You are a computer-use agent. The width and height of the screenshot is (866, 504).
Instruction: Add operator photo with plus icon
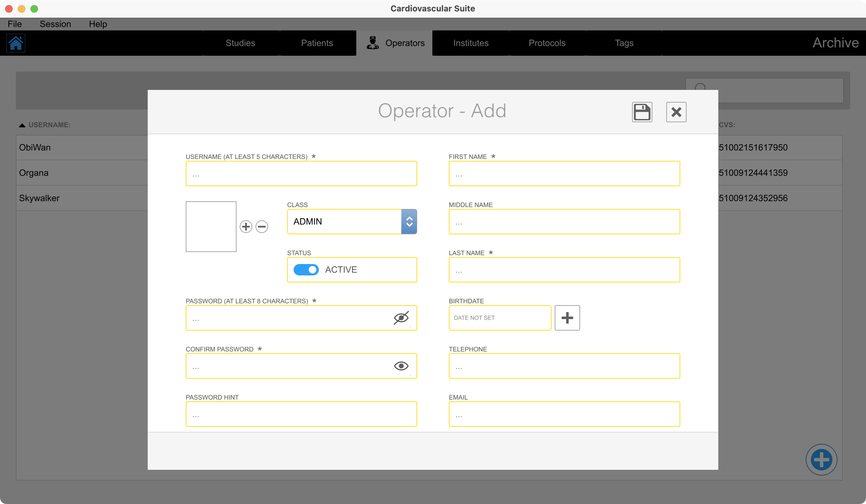246,227
